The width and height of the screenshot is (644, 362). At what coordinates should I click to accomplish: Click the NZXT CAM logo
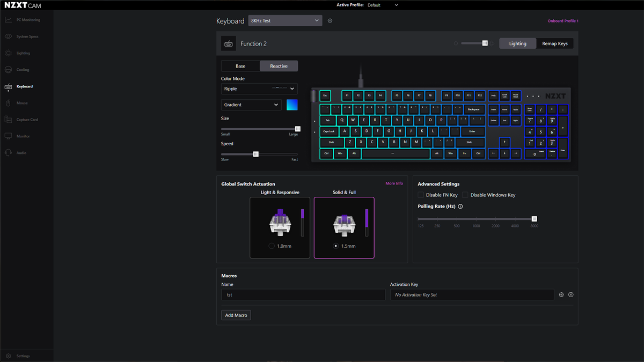[x=23, y=5]
